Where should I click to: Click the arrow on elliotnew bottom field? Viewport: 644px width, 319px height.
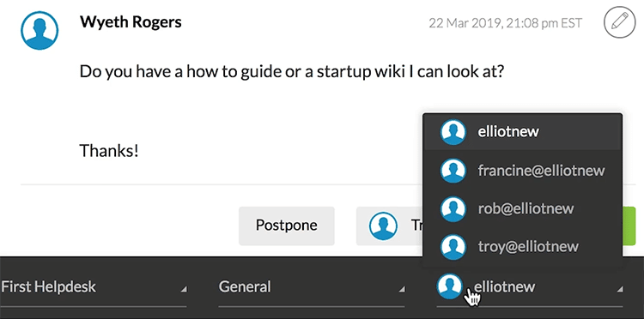pyautogui.click(x=619, y=289)
